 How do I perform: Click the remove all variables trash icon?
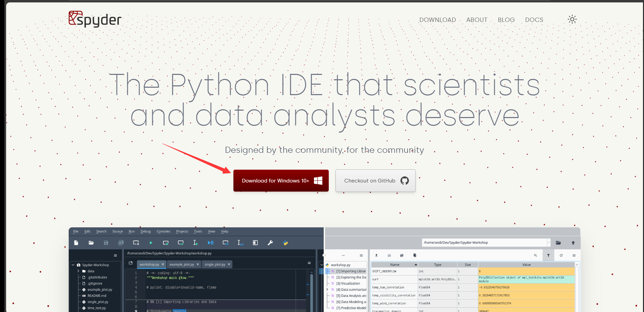[x=415, y=255]
